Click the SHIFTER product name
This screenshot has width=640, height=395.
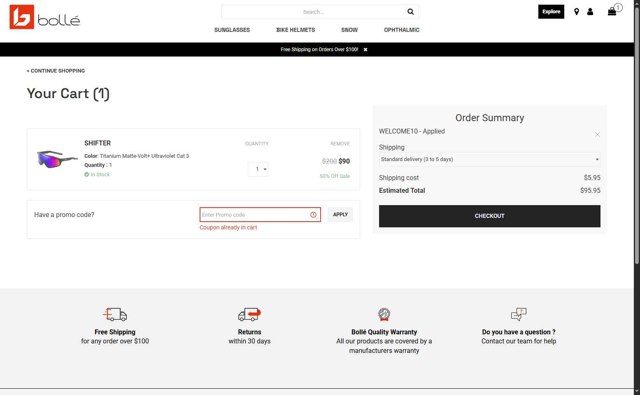click(x=98, y=143)
